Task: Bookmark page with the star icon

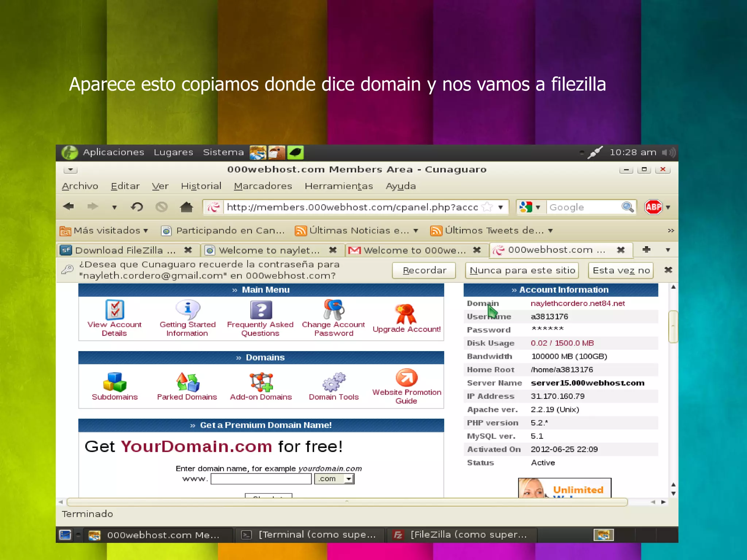Action: coord(487,207)
